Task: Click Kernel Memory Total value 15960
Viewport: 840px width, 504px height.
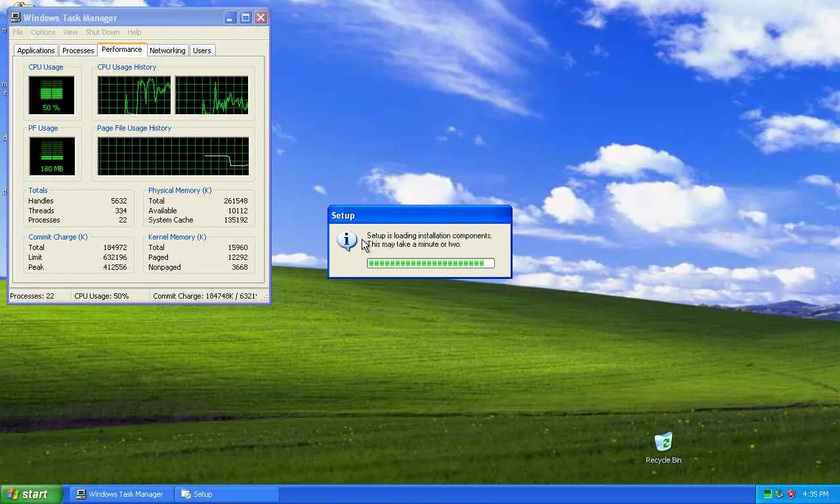Action: tap(237, 247)
